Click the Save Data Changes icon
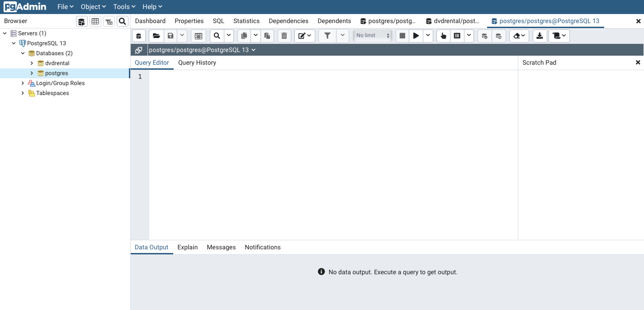Screen dimensions: 644x310 coord(198,36)
